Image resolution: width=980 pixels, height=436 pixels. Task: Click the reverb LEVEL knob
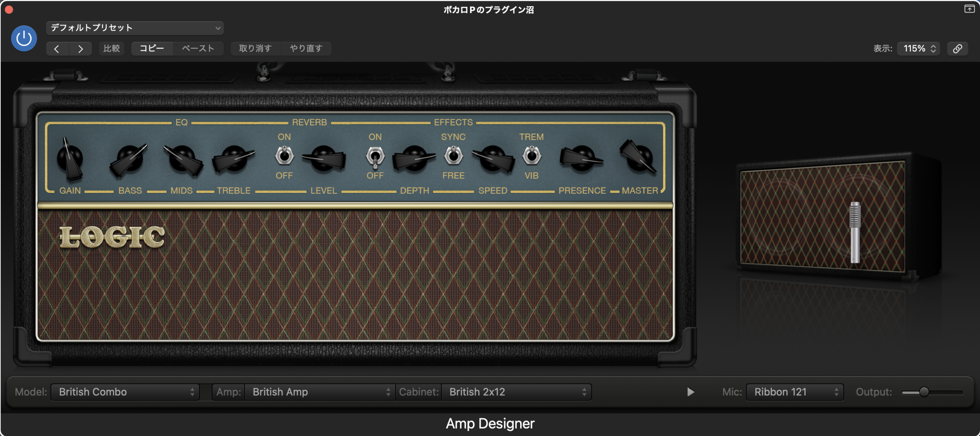[324, 159]
